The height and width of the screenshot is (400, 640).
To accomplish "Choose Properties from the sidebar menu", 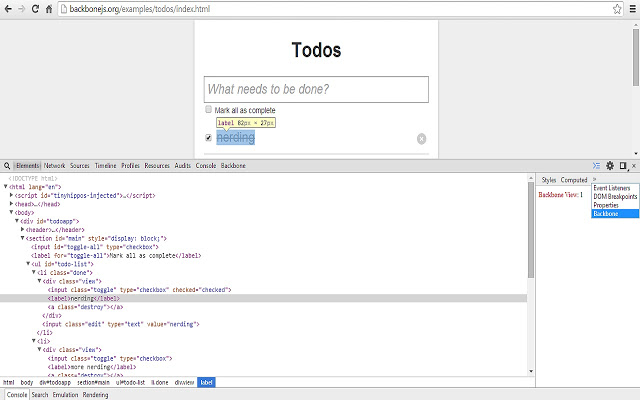I will (x=606, y=205).
